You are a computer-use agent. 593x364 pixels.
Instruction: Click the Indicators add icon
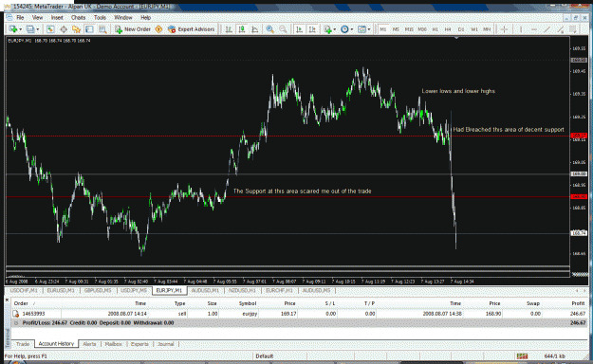pyautogui.click(x=327, y=29)
